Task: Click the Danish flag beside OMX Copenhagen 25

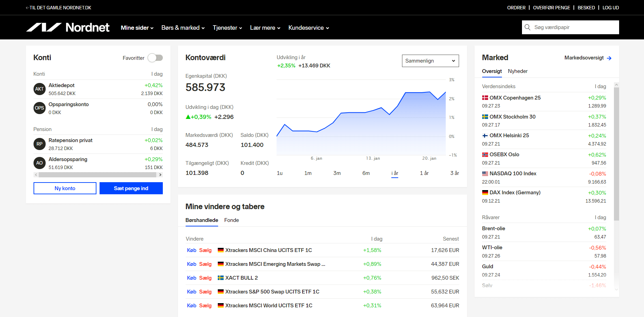Action: pos(485,98)
